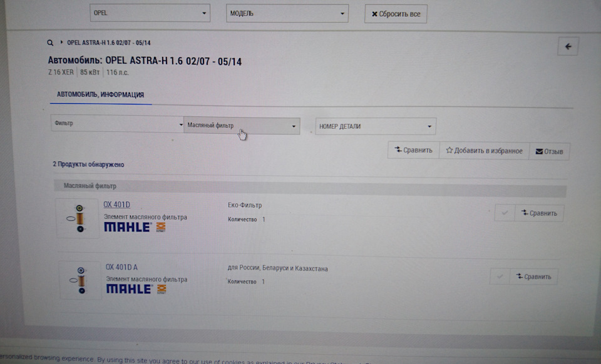The height and width of the screenshot is (364, 601).
Task: Go back using the arrow button
Action: pos(568,47)
